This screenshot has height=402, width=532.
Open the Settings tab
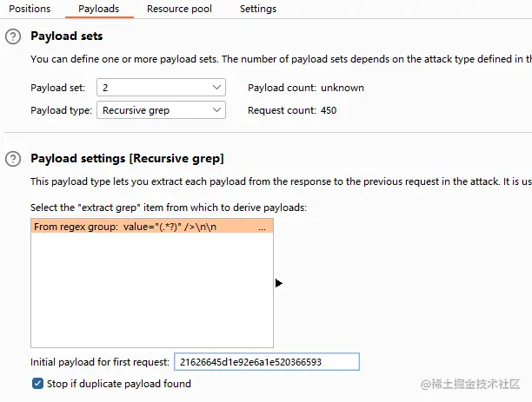pos(258,9)
